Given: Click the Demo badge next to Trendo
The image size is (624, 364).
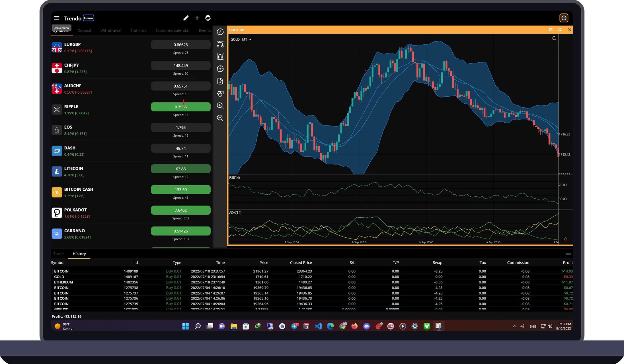Looking at the screenshot, I should pos(88,18).
